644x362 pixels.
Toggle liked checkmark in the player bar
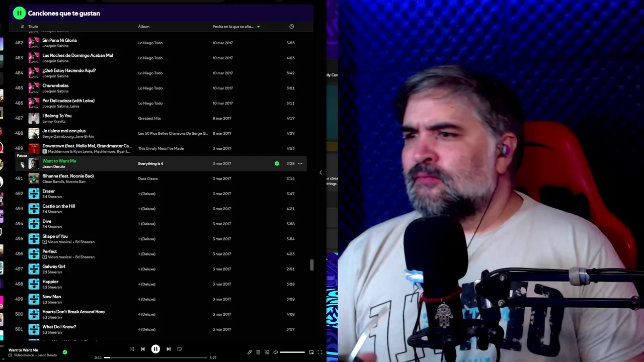click(65, 352)
